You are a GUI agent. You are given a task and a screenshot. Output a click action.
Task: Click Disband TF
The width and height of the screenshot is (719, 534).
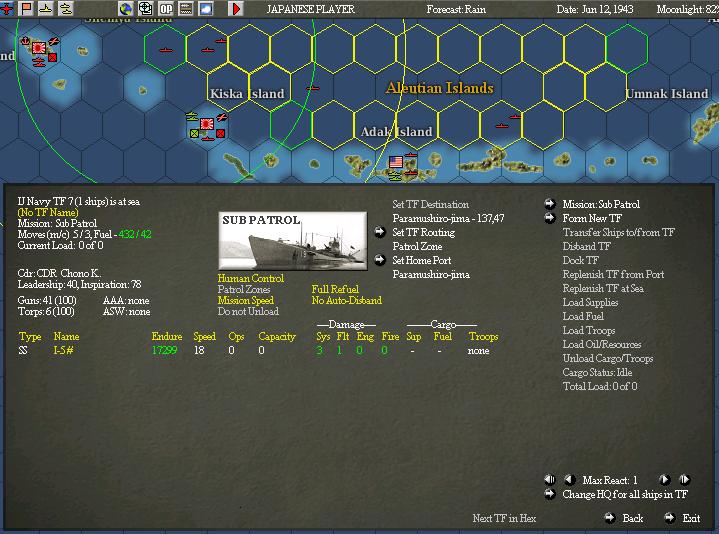click(586, 246)
